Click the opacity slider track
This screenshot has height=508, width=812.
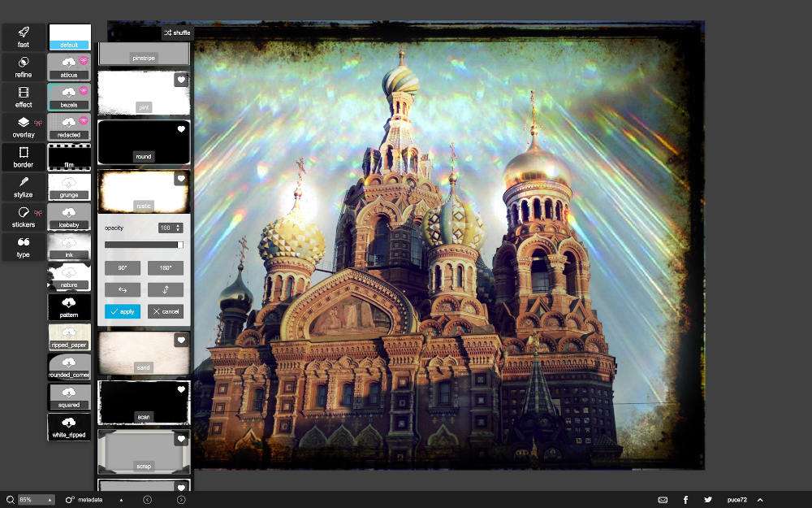[x=144, y=245]
